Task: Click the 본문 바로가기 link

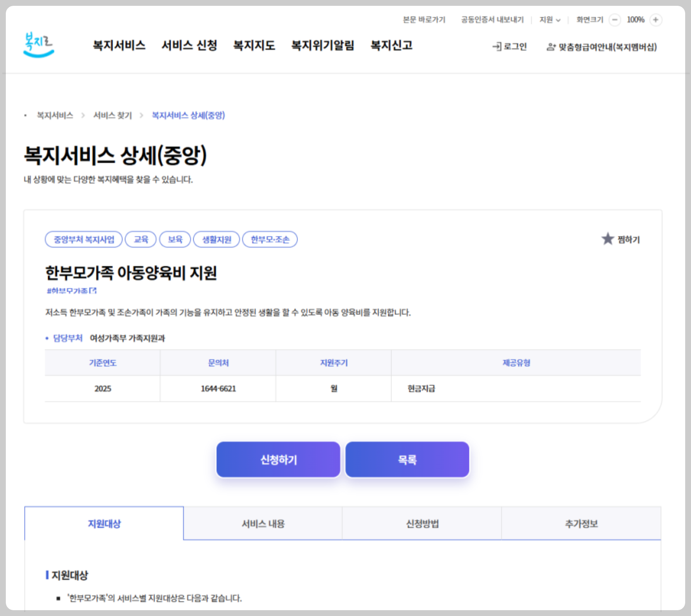Action: 424,19
